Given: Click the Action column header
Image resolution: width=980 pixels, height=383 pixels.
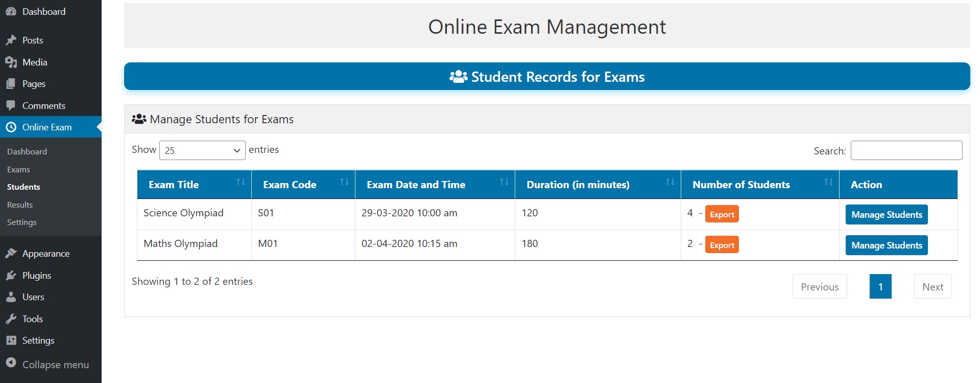Looking at the screenshot, I should pos(898,185).
